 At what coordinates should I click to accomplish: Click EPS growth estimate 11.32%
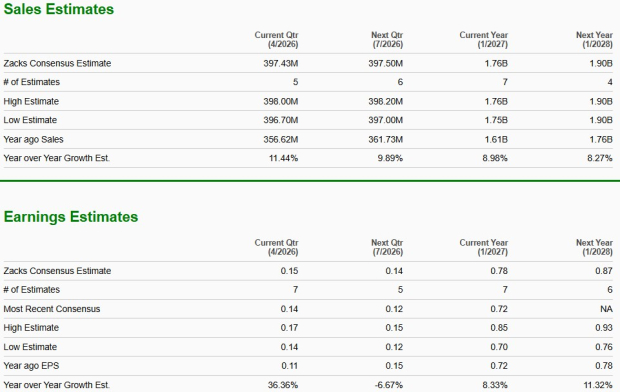[598, 385]
